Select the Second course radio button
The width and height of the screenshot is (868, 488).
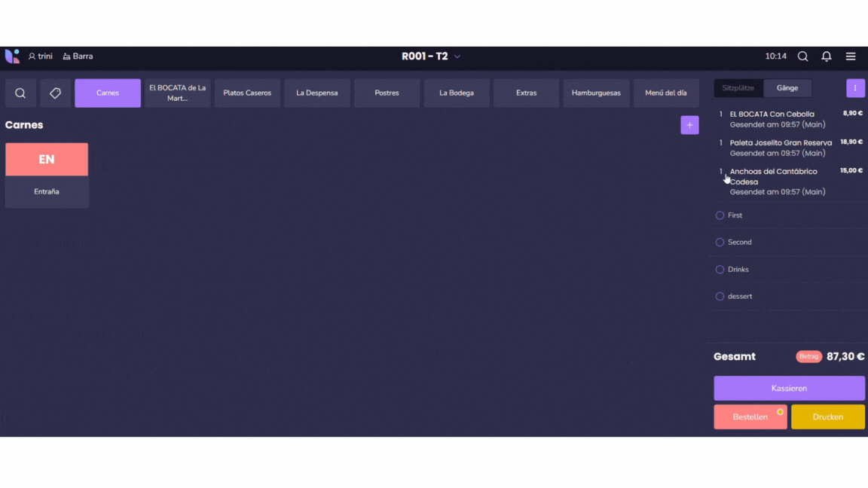pyautogui.click(x=720, y=242)
